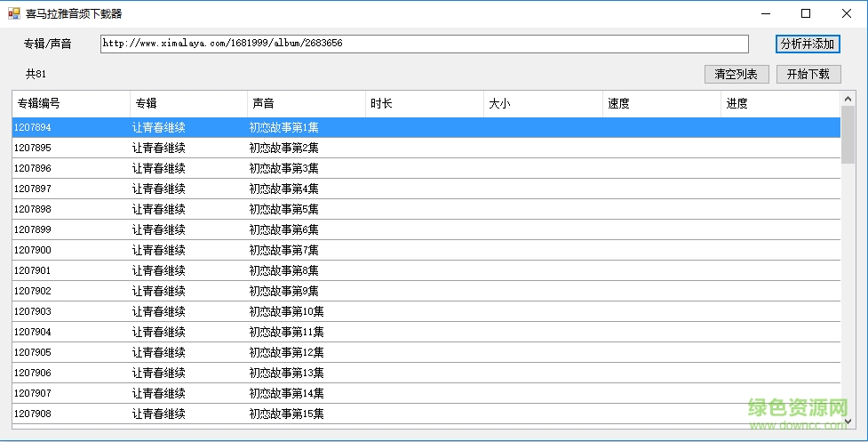The width and height of the screenshot is (868, 442).
Task: Click the 进度 column header
Action: click(781, 103)
